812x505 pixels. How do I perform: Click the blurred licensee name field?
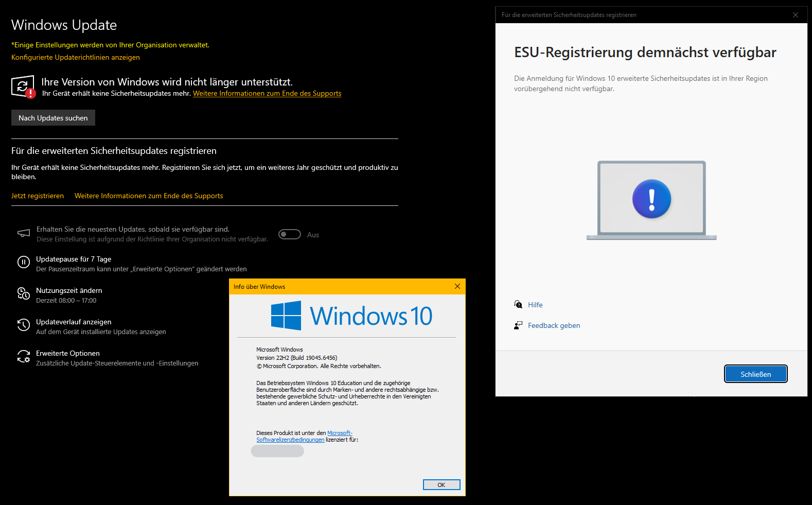coord(277,451)
